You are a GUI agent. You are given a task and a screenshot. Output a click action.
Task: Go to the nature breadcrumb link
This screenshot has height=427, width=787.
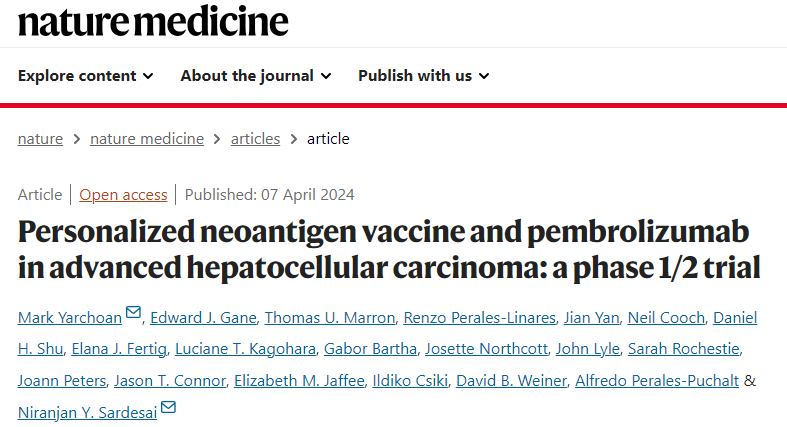40,138
